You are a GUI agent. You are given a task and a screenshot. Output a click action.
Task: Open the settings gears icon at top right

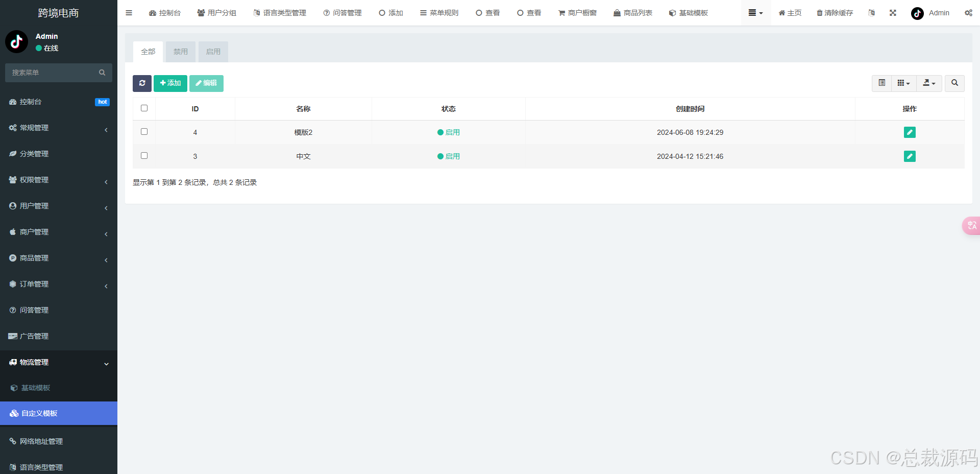pos(968,13)
